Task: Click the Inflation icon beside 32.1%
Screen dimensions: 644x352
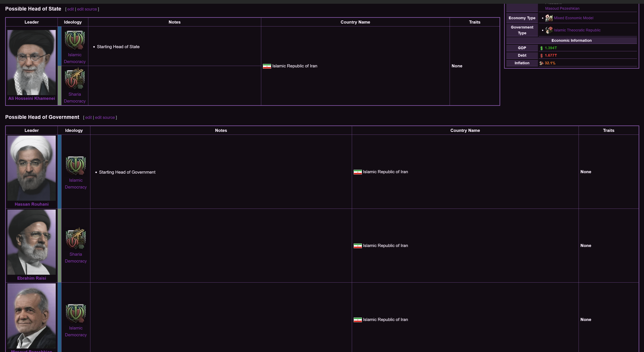Action: pos(541,63)
